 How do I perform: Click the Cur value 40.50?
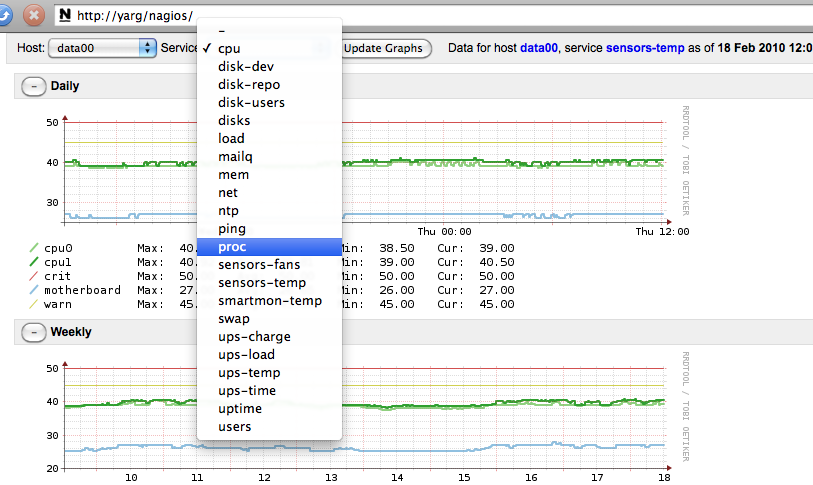click(x=497, y=262)
